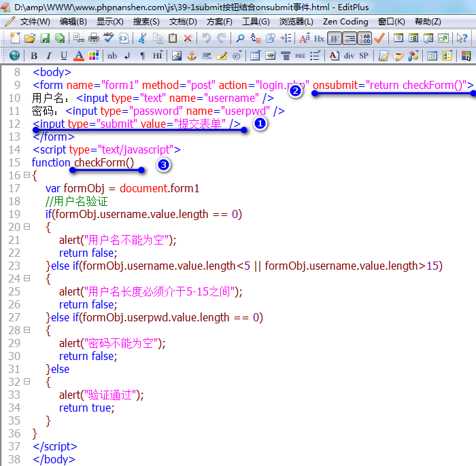Image resolution: width=476 pixels, height=466 pixels.
Task: Open Find with the magnifier icon
Action: pyautogui.click(x=240, y=38)
